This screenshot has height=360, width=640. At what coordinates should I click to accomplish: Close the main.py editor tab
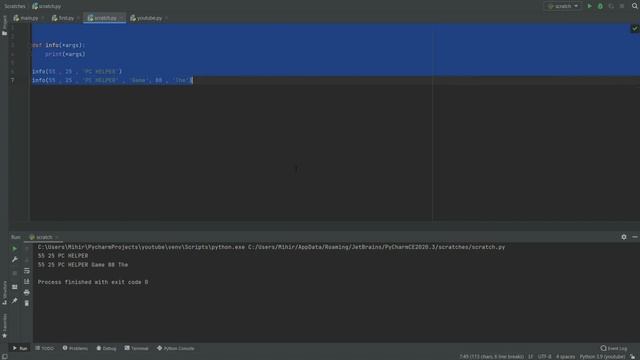[x=42, y=18]
